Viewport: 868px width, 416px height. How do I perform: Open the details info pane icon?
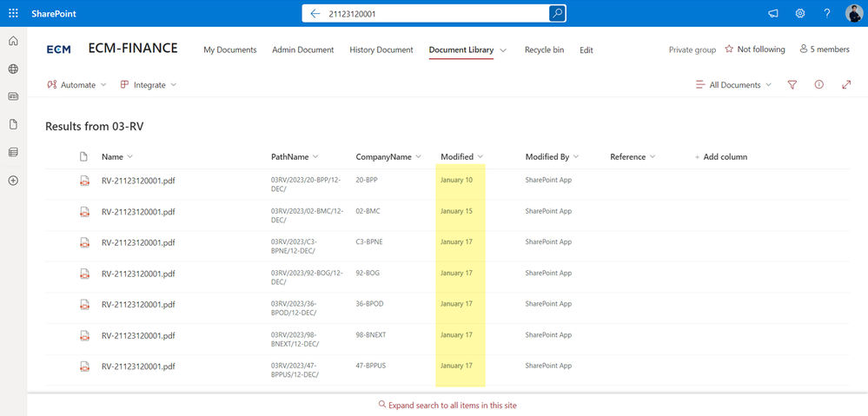[819, 84]
